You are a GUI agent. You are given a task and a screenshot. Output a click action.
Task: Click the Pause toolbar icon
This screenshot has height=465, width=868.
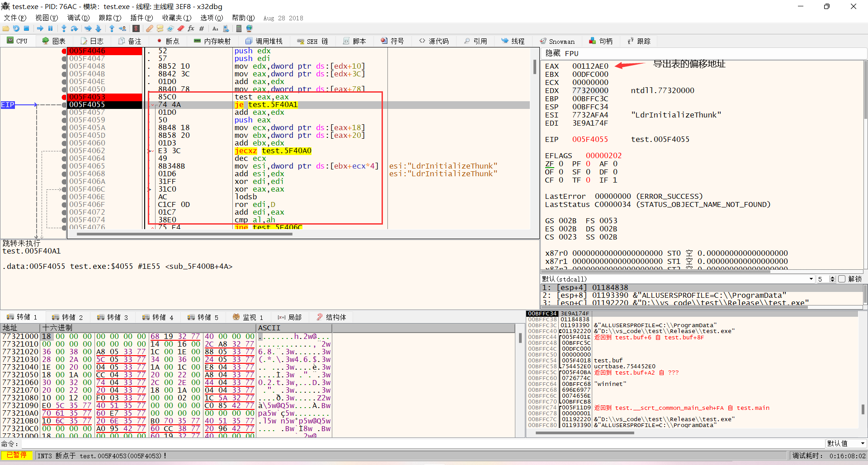(50, 28)
